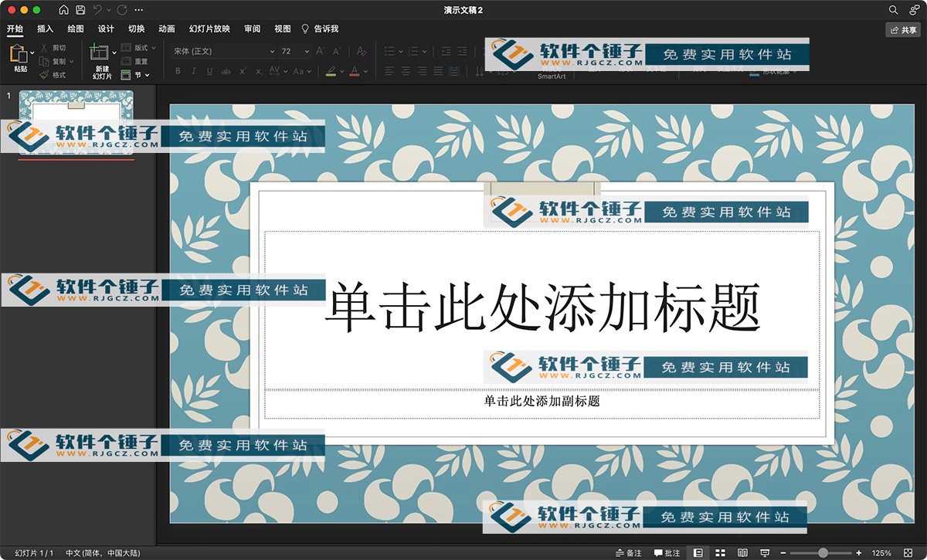Open the Layout (版式) dropdown
927x560 pixels.
[139, 48]
